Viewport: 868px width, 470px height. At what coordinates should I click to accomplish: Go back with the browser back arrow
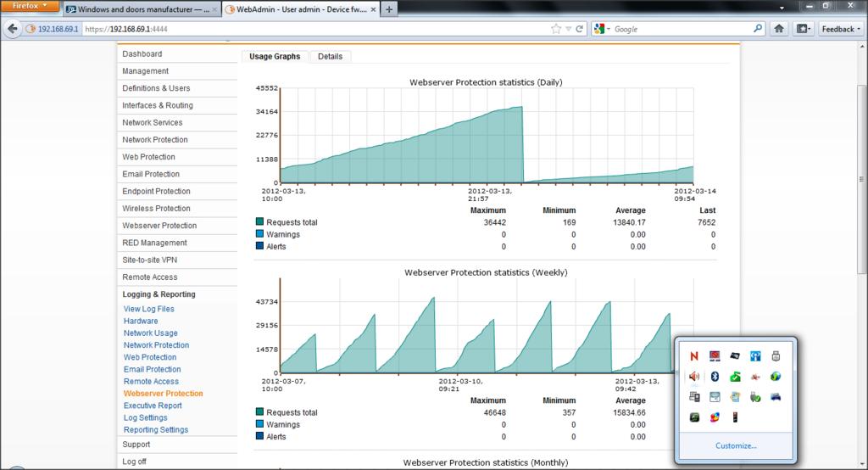pyautogui.click(x=13, y=29)
